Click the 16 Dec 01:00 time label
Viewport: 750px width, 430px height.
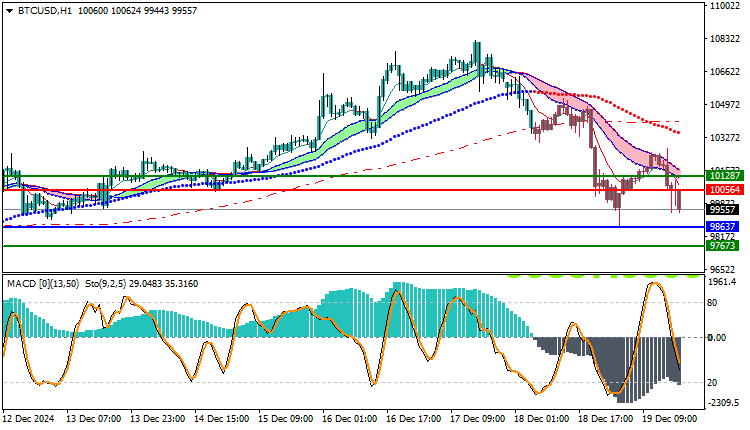[x=350, y=419]
